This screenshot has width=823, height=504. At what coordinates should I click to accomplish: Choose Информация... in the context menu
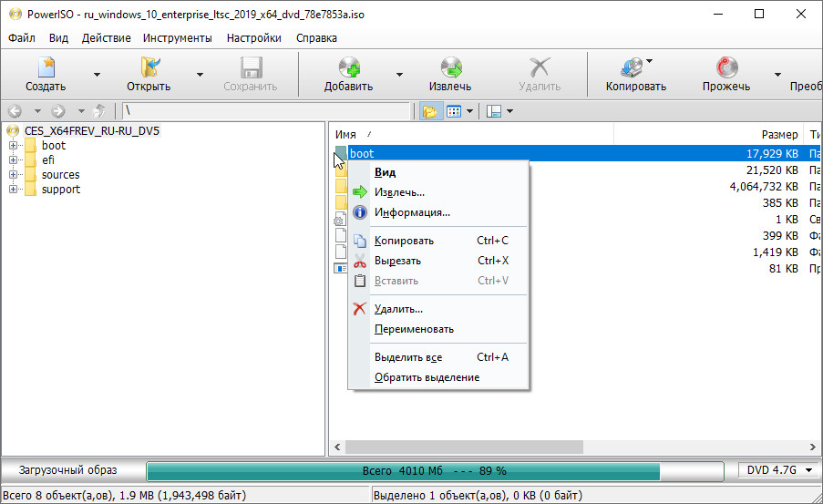412,212
